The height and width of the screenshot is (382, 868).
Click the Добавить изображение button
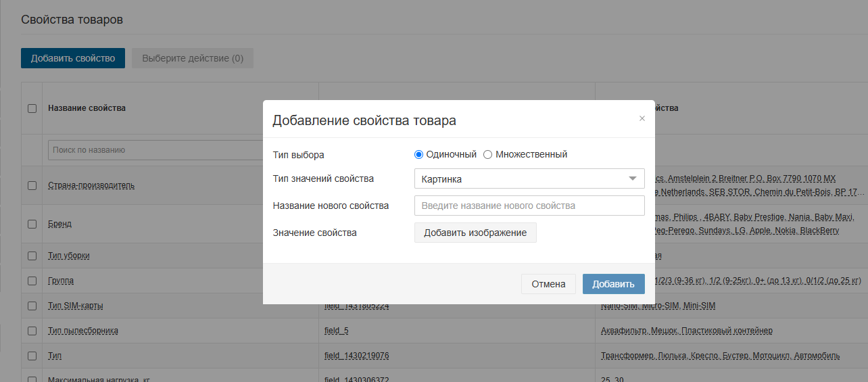(x=475, y=233)
